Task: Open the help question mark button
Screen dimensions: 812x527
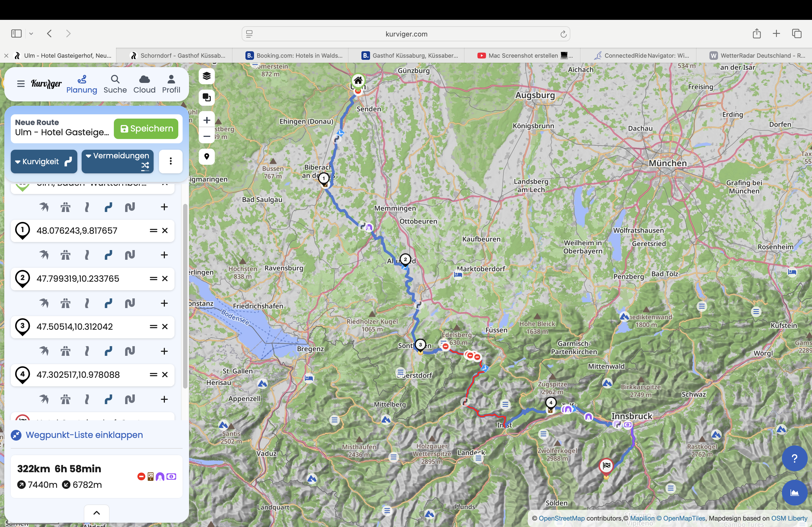Action: [794, 459]
